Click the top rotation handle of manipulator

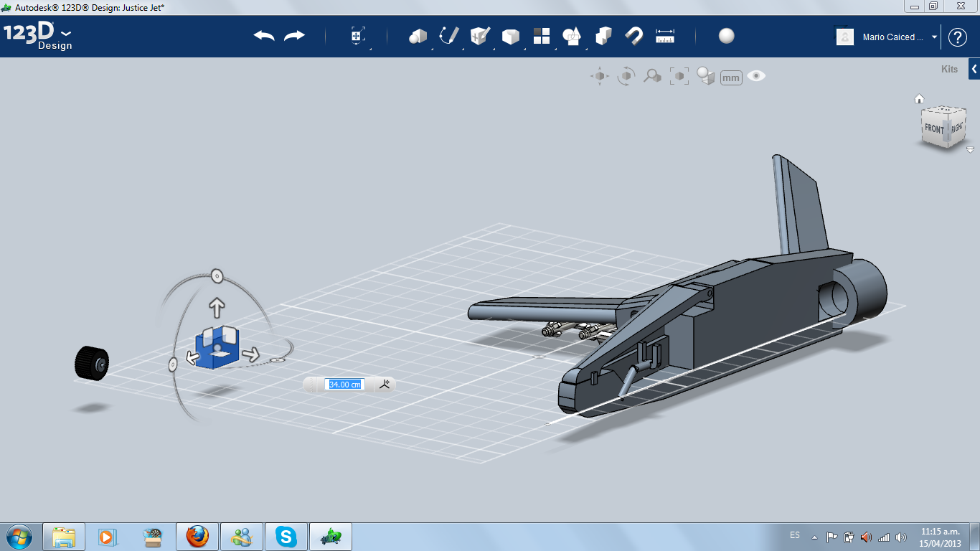[217, 276]
